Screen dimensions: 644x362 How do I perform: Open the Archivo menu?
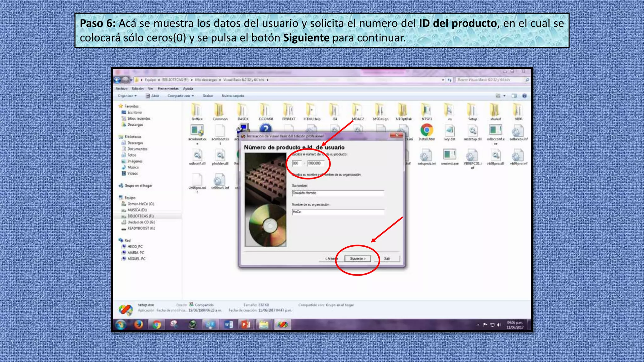pos(121,89)
